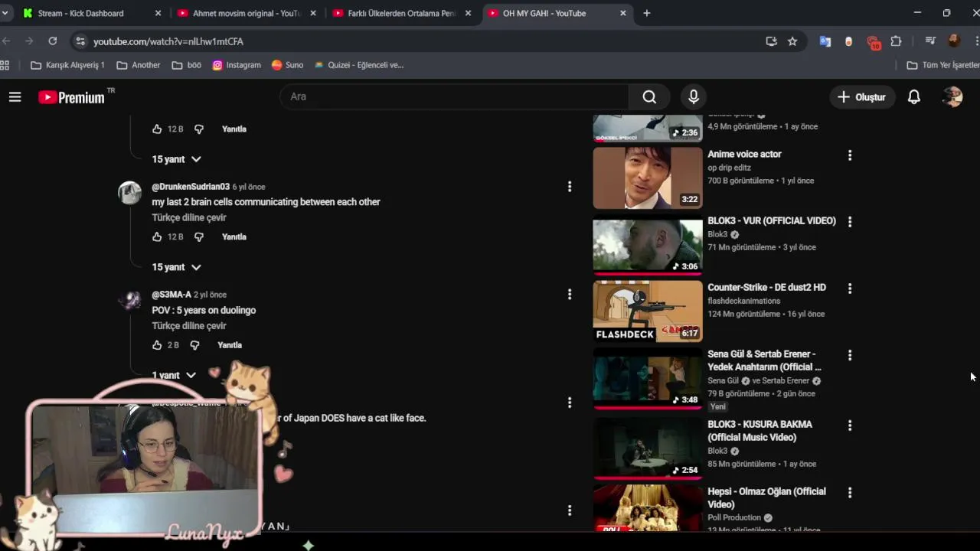
Task: Click the Google Translate extension icon
Action: coord(825,41)
